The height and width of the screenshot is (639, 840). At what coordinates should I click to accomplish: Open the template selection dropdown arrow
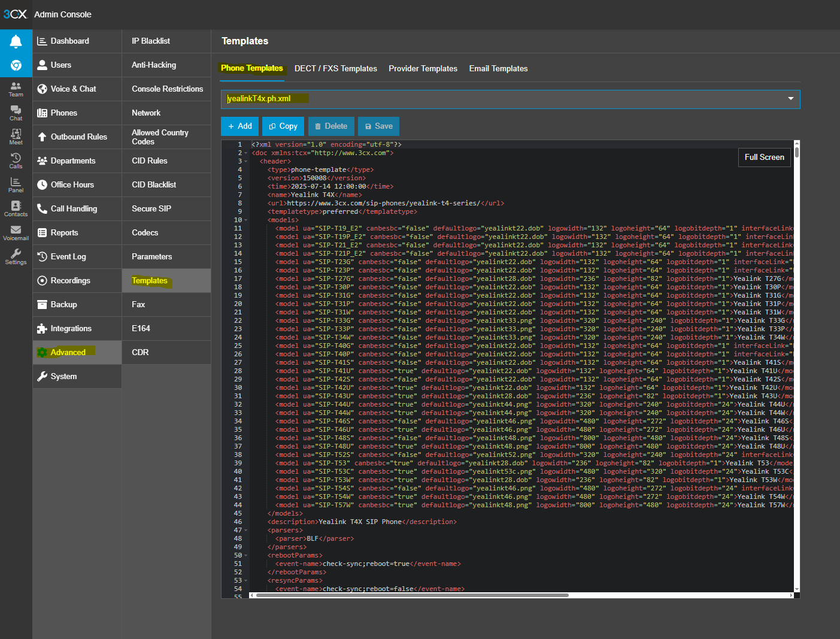pos(790,99)
